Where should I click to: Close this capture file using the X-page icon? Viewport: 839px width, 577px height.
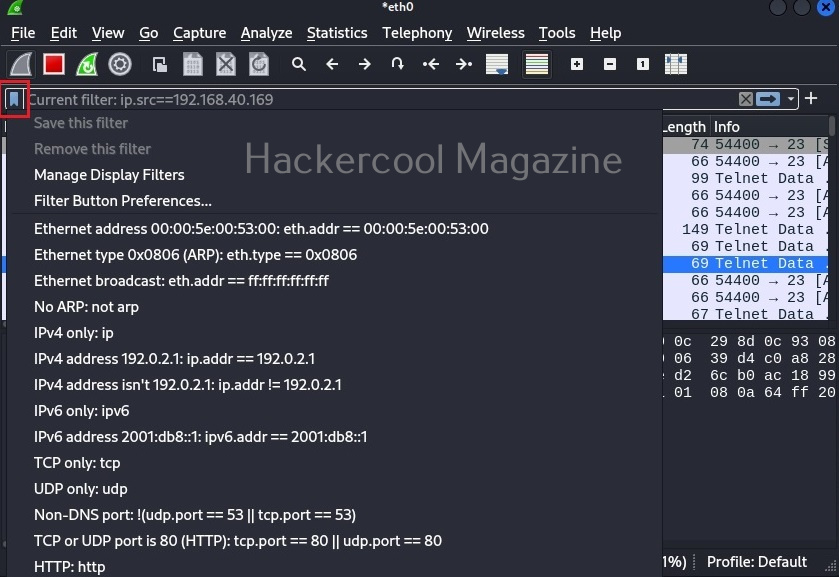[226, 65]
